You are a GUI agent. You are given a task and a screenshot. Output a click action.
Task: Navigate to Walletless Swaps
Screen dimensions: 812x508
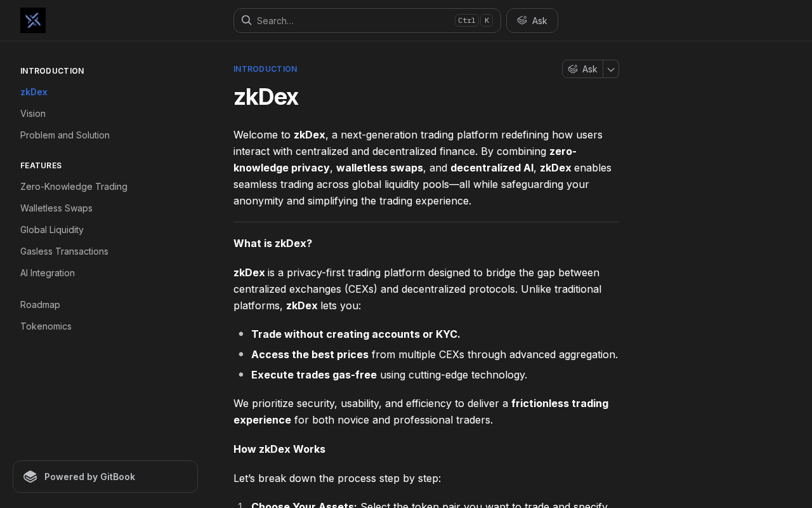pyautogui.click(x=56, y=208)
